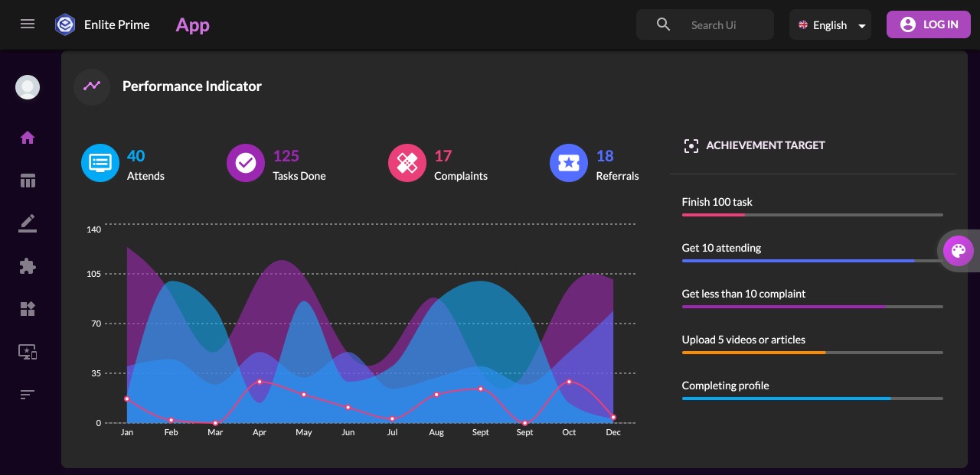Open the table layout sidebar icon
The image size is (980, 475).
coord(28,181)
